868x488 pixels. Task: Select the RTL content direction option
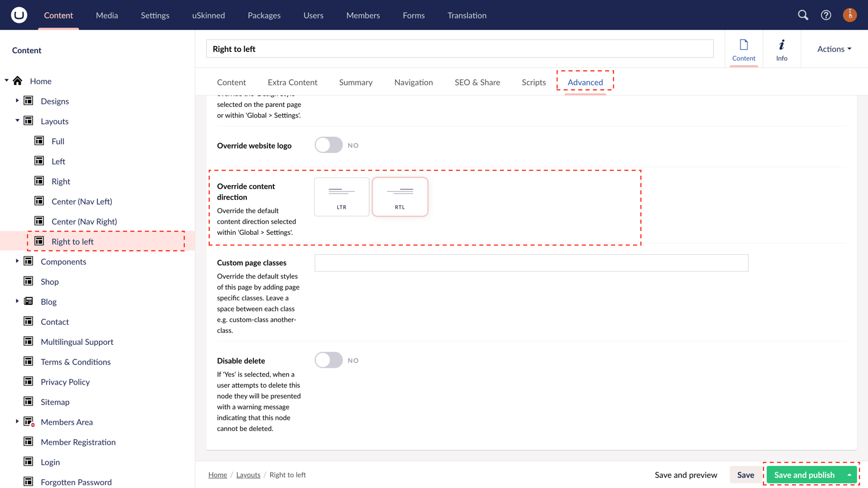[400, 196]
